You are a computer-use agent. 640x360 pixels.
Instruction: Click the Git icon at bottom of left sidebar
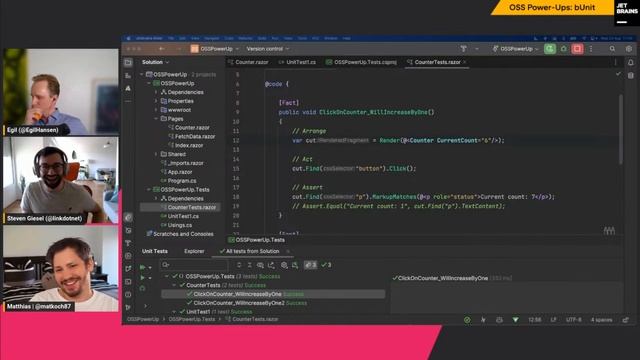pyautogui.click(x=128, y=307)
